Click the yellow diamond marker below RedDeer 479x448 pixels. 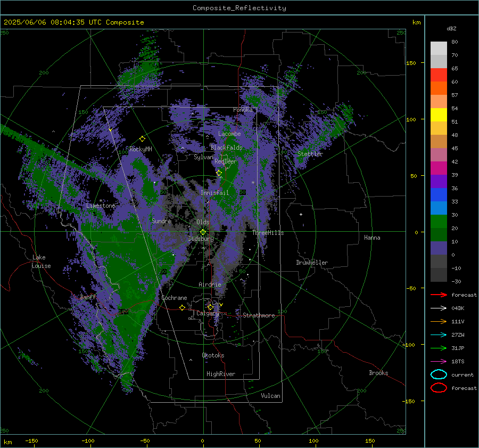coord(219,173)
